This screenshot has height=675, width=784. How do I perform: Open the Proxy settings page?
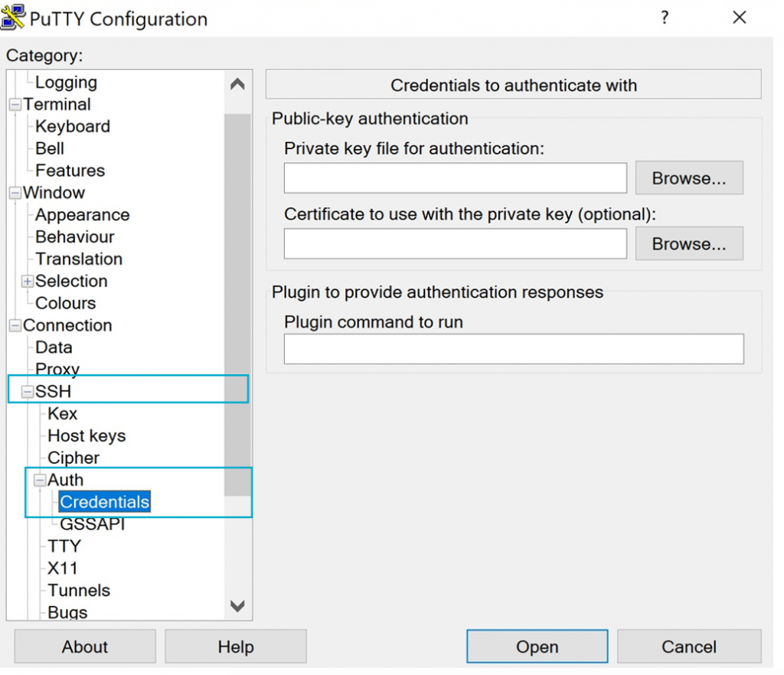pos(57,369)
